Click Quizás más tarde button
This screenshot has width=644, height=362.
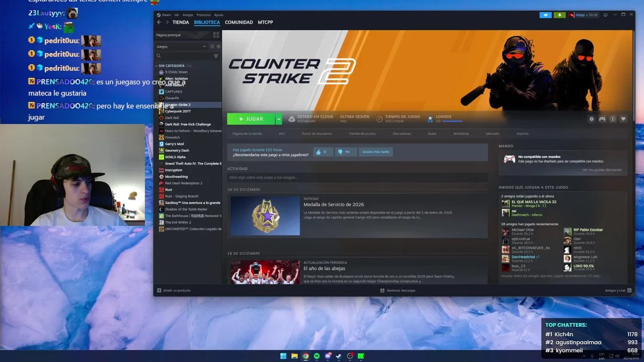click(x=376, y=151)
